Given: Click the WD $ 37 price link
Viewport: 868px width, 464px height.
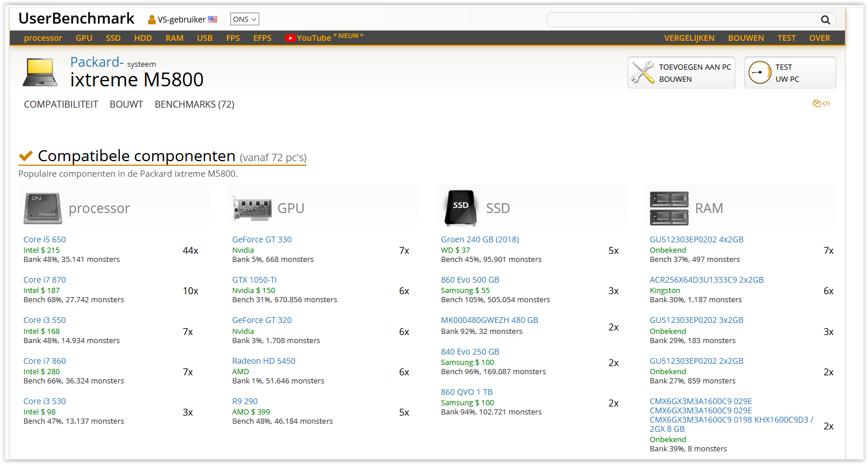Looking at the screenshot, I should coord(456,250).
